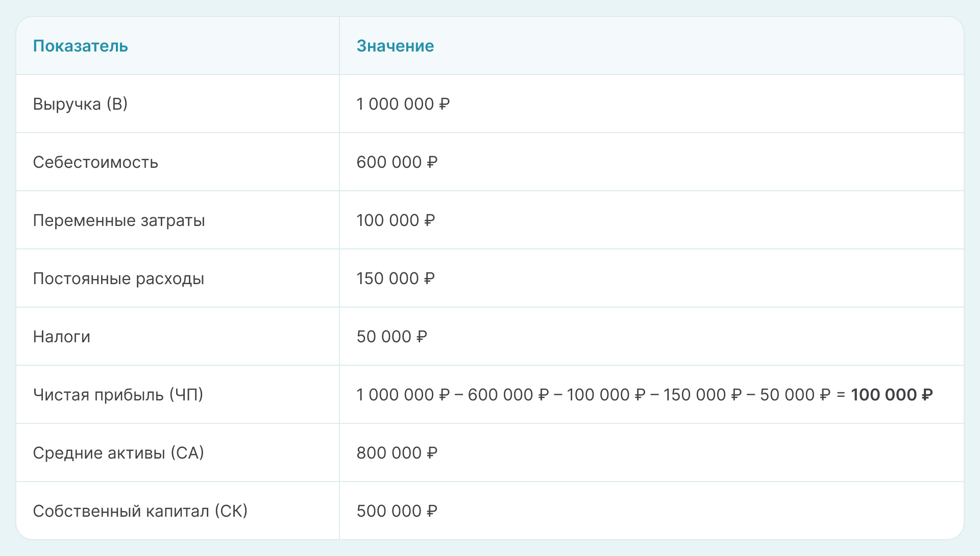
Task: Click the 800 000 ₽ average assets value
Action: [x=397, y=453]
